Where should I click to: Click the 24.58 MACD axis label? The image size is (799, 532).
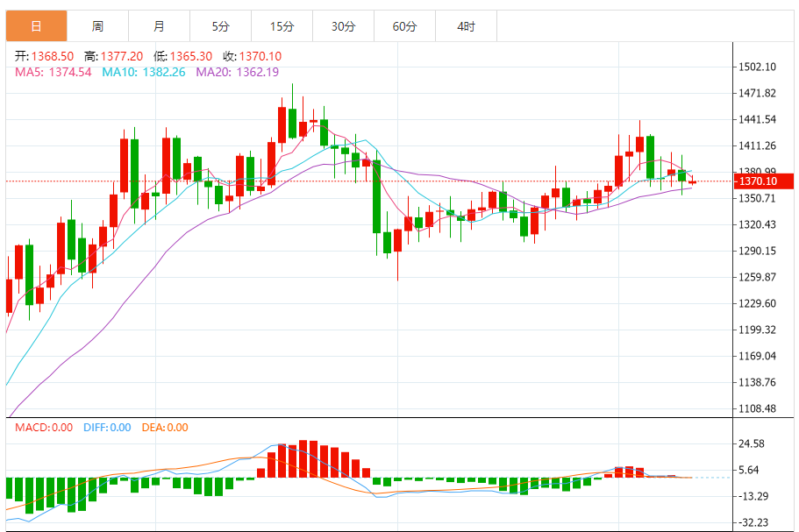point(752,444)
